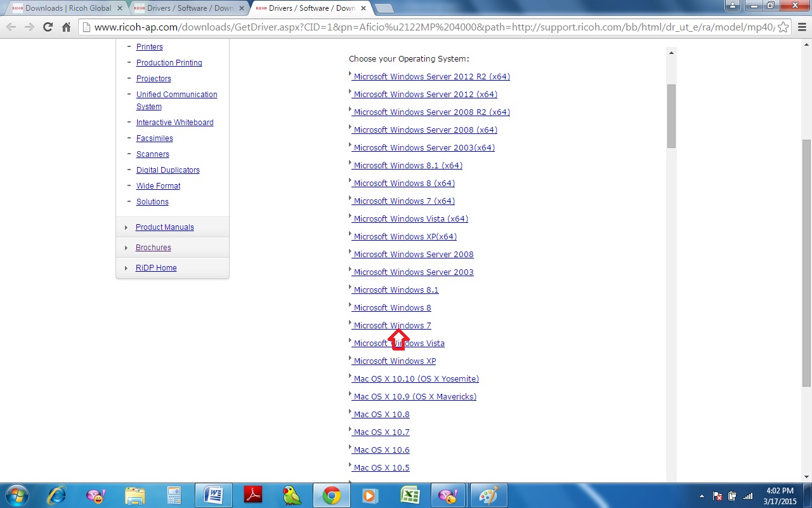Click the inner frame scroll up arrow
This screenshot has width=812, height=508.
(x=671, y=52)
